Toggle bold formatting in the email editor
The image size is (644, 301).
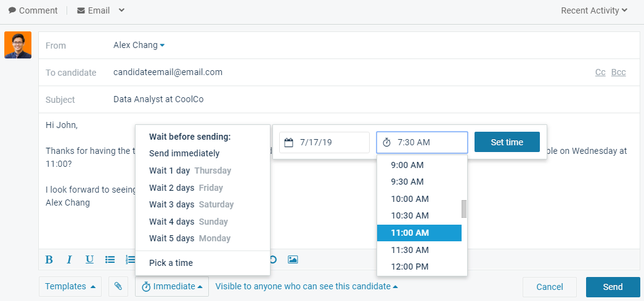point(49,259)
